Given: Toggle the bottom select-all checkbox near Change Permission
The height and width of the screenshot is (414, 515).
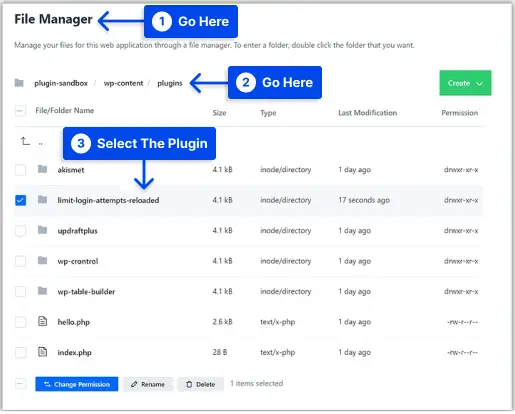Looking at the screenshot, I should coord(20,384).
